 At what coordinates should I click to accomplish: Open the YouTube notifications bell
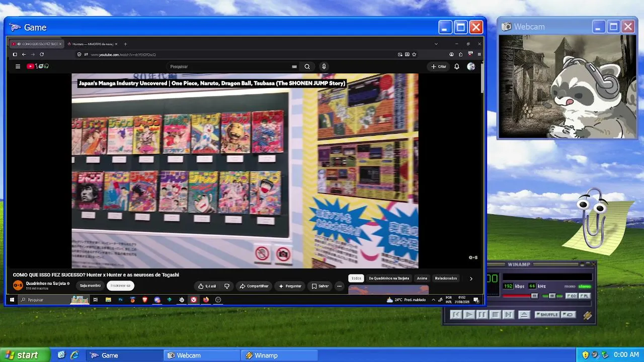coord(457,66)
